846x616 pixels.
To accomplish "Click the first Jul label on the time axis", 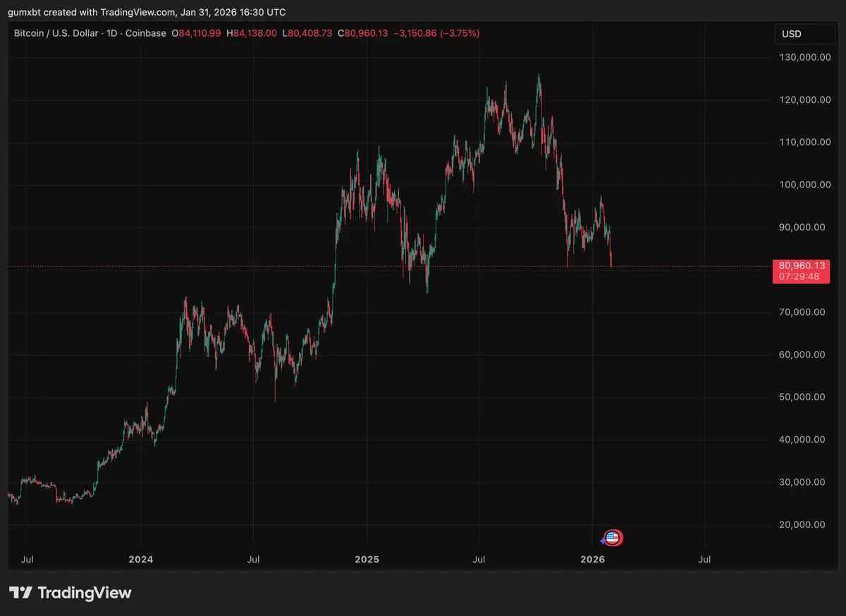I will (x=27, y=560).
